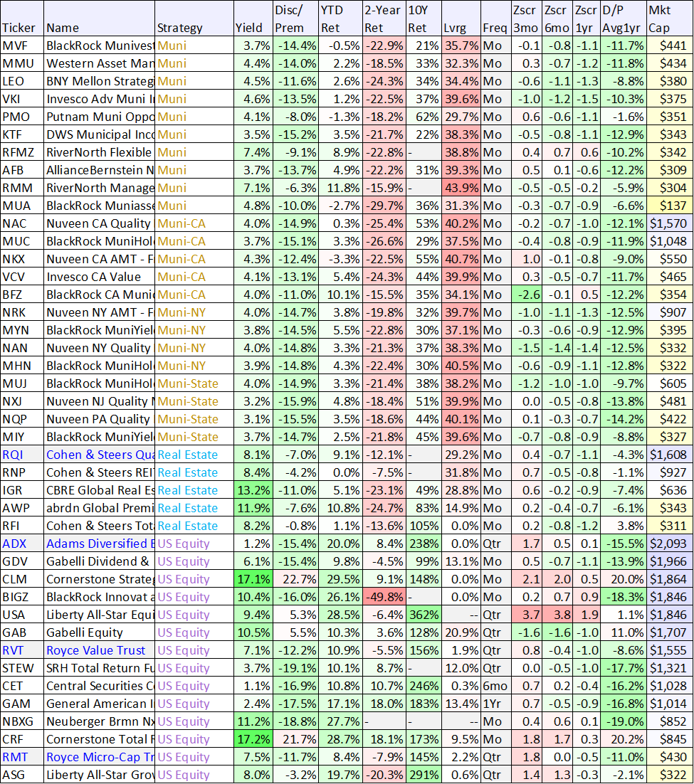Select NAC market cap $1,570
Screen dimensions: 694x784
[670, 223]
